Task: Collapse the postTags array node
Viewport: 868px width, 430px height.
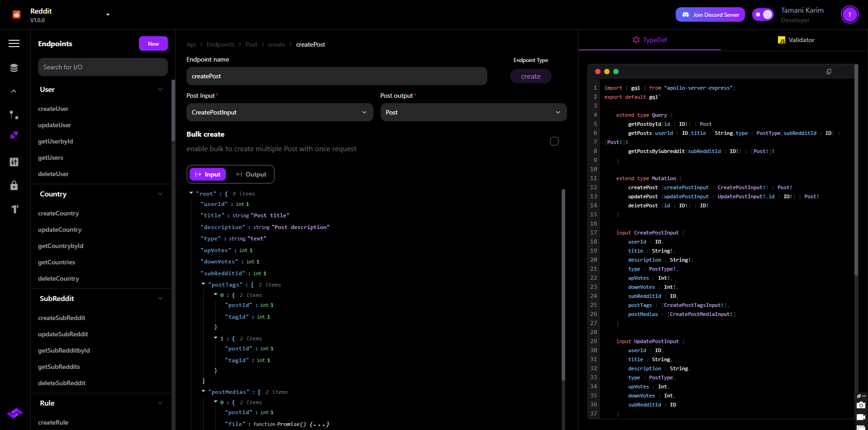Action: click(203, 284)
